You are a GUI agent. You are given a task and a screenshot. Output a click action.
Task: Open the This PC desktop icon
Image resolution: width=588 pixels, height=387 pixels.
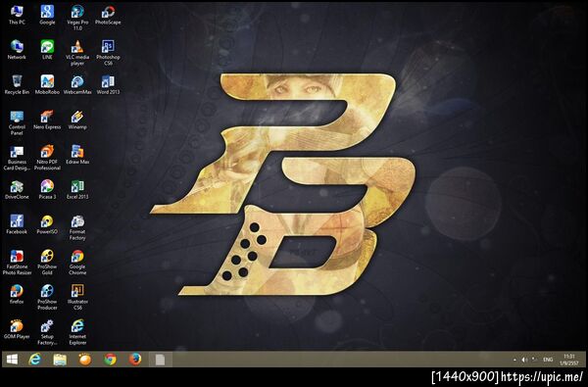coord(17,15)
